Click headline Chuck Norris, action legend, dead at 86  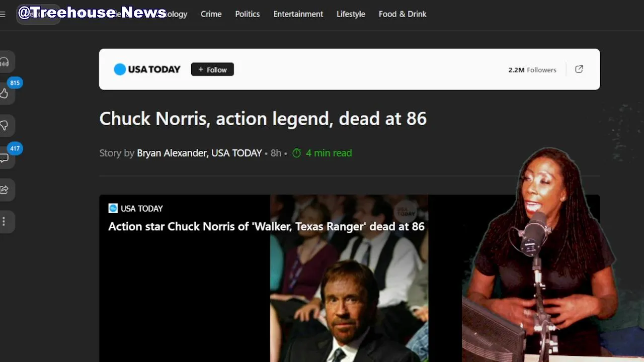click(263, 119)
